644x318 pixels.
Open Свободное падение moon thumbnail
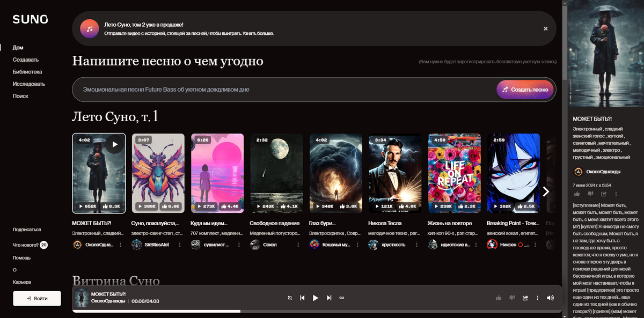click(x=276, y=173)
